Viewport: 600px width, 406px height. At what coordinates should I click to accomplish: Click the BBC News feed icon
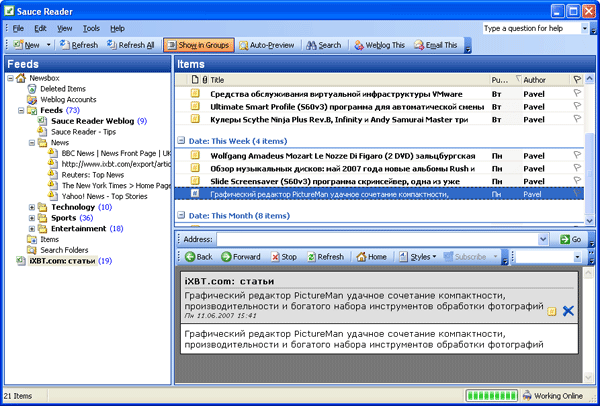(53, 153)
